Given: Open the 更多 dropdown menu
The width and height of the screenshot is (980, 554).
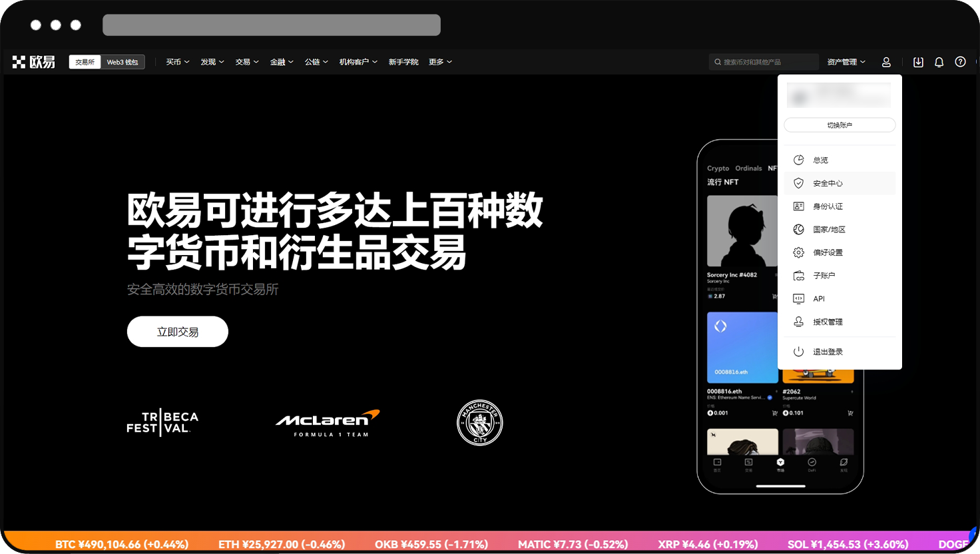Looking at the screenshot, I should pyautogui.click(x=440, y=62).
